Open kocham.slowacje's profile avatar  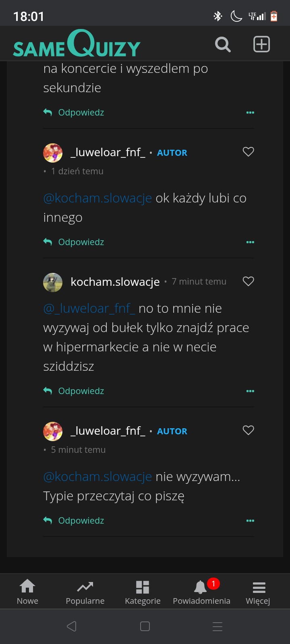[53, 282]
